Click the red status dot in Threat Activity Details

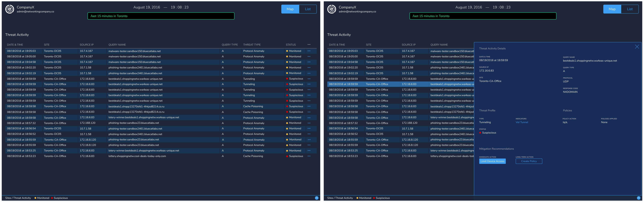pos(480,133)
